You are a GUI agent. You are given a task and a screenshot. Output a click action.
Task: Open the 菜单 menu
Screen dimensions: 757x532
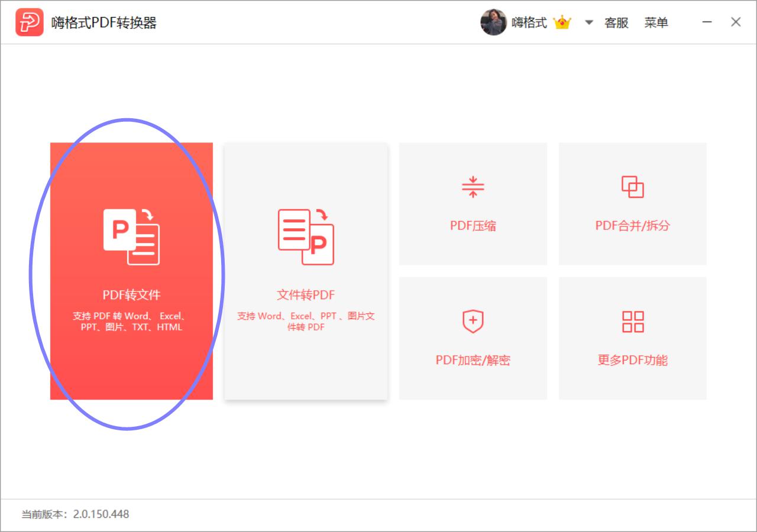656,22
